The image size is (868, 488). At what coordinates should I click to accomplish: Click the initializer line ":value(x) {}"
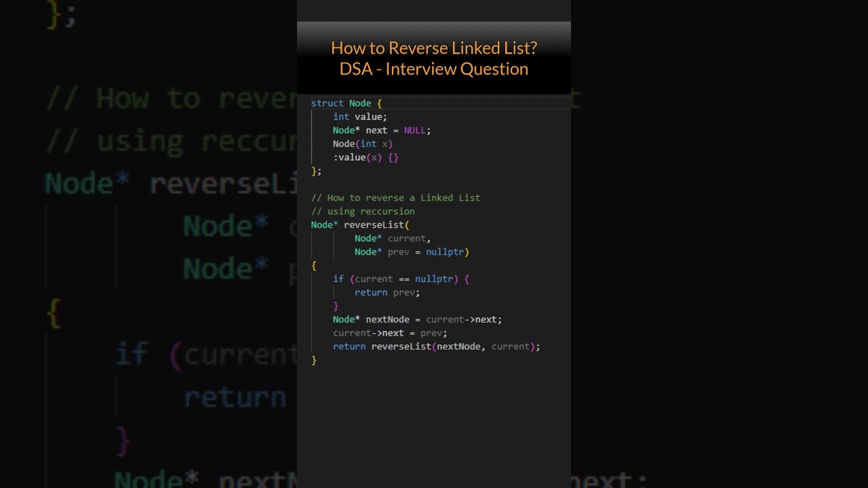(366, 157)
